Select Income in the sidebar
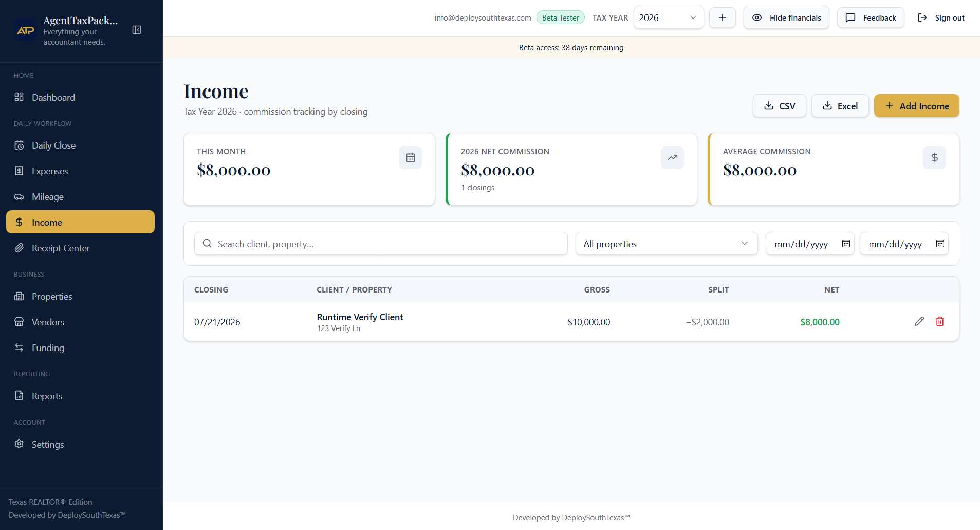This screenshot has width=980, height=530. tap(80, 222)
